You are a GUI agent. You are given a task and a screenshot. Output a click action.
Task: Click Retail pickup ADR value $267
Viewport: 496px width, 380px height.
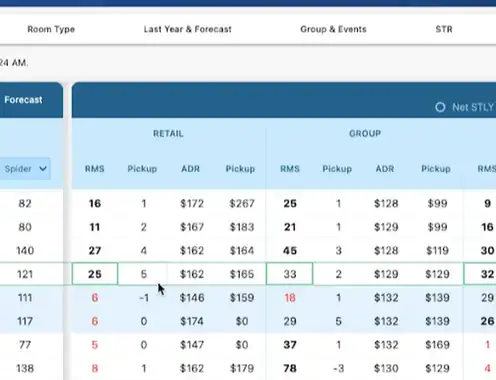point(242,203)
